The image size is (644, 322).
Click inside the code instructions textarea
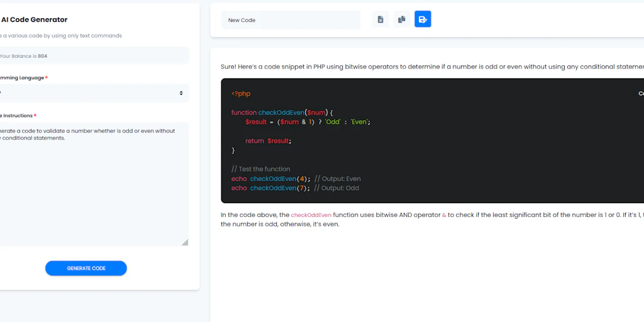tap(93, 184)
